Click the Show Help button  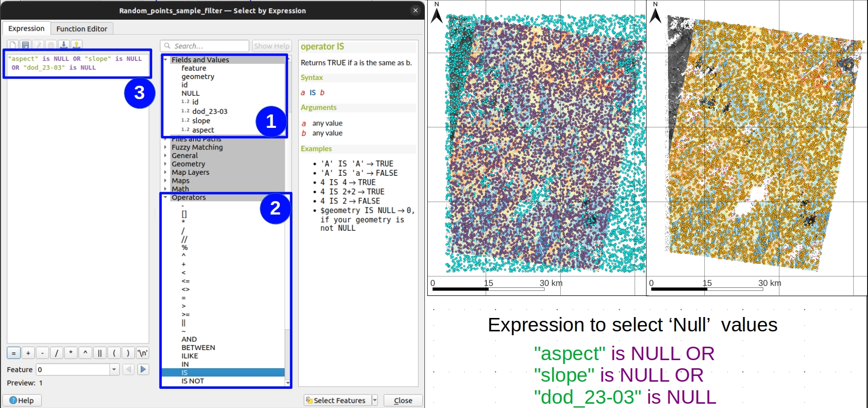[x=272, y=46]
